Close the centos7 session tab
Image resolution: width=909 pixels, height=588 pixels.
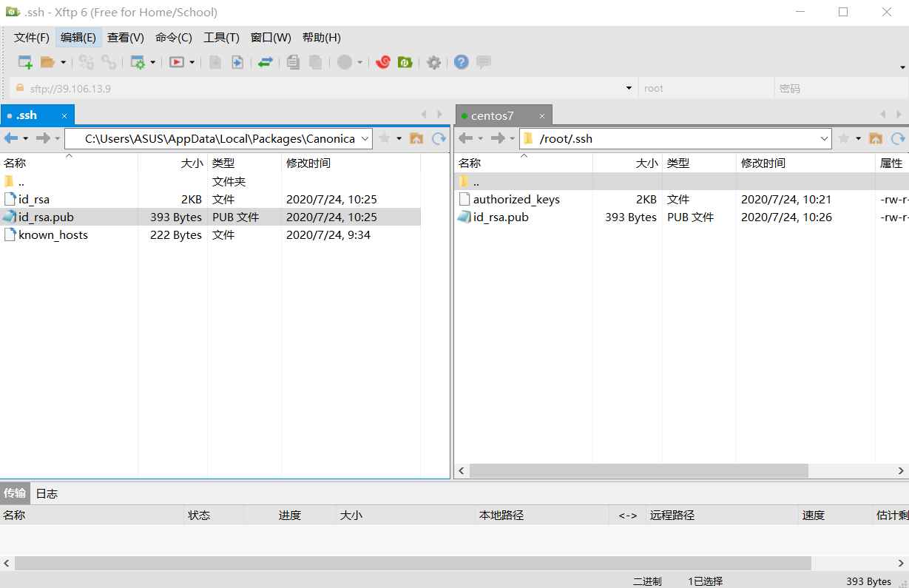point(542,116)
